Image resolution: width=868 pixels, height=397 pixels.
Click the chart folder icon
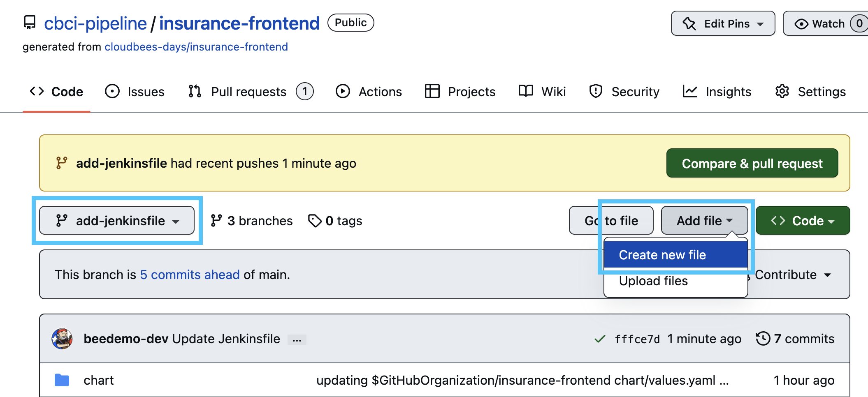click(62, 380)
